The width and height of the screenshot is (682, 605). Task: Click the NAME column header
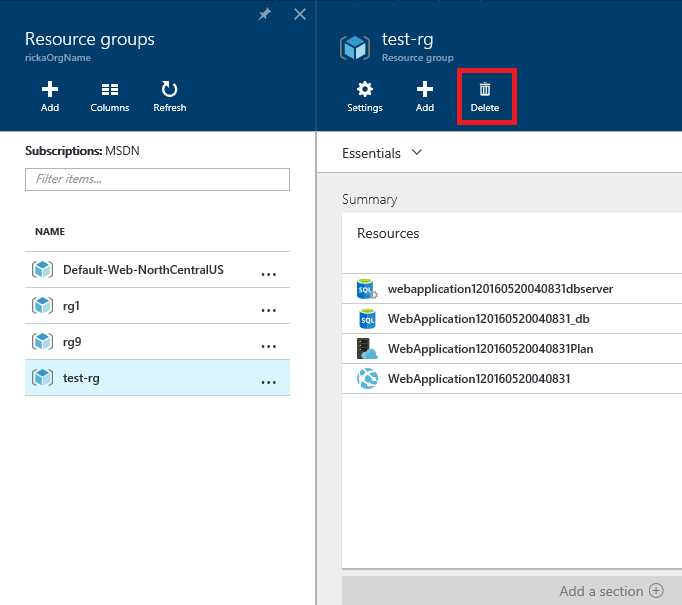click(x=50, y=232)
